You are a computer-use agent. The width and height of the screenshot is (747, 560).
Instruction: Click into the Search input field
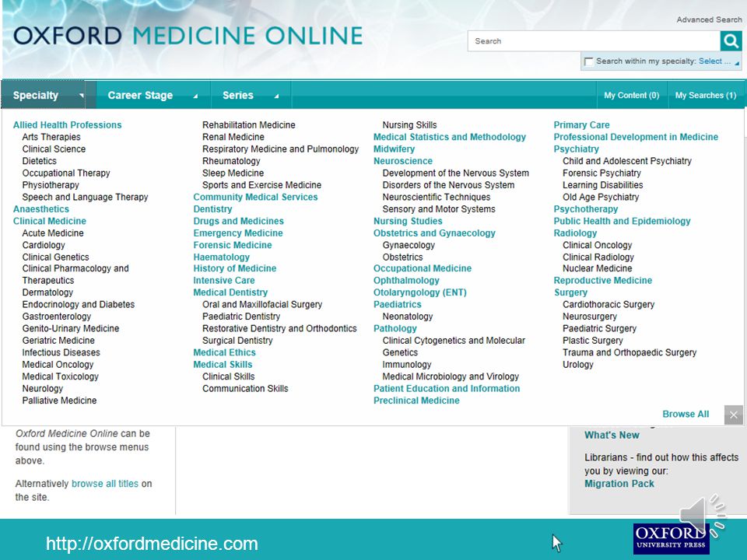(594, 41)
